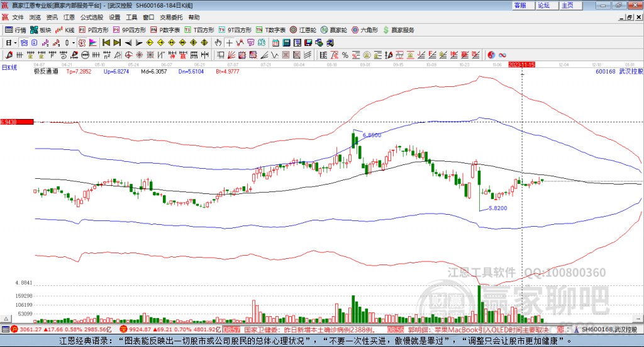Select the red fan-lines tool

[x=231, y=55]
